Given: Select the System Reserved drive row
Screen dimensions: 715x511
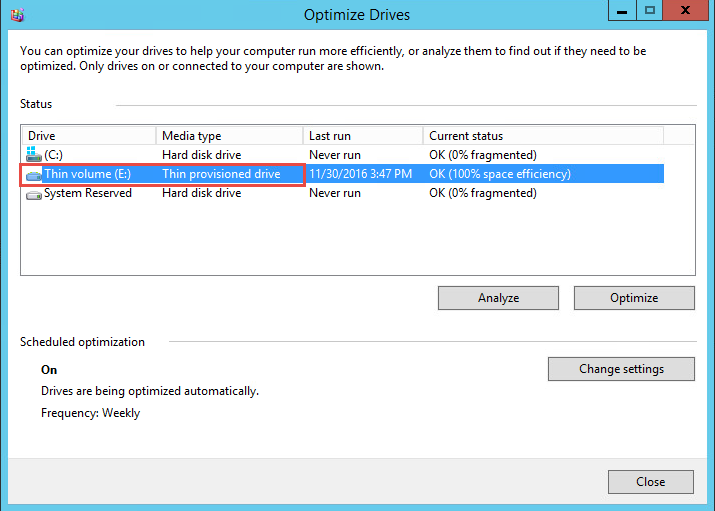Looking at the screenshot, I should [x=88, y=193].
